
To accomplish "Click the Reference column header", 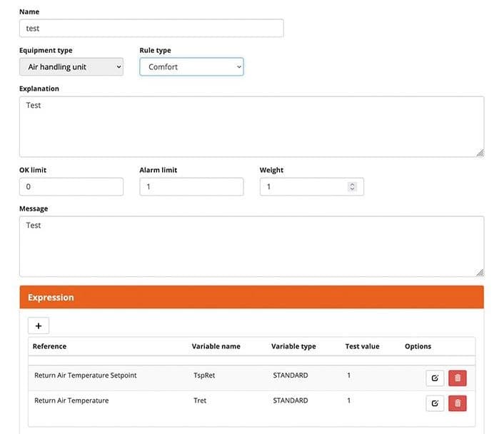I will pyautogui.click(x=49, y=346).
